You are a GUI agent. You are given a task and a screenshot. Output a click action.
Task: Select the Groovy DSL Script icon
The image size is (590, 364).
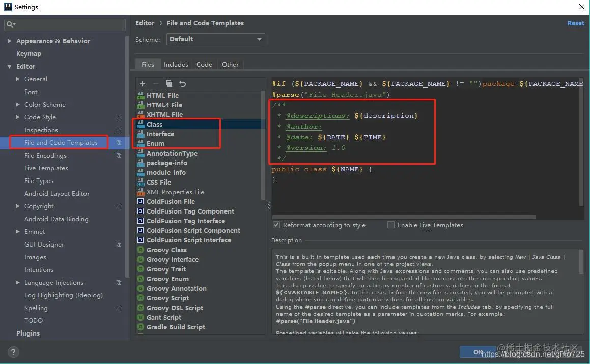(141, 308)
